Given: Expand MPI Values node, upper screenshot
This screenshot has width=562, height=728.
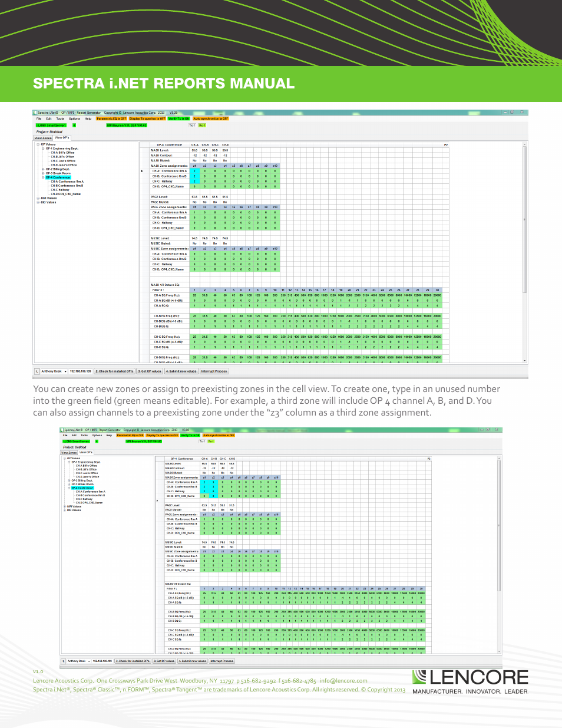Looking at the screenshot, I should (38, 198).
